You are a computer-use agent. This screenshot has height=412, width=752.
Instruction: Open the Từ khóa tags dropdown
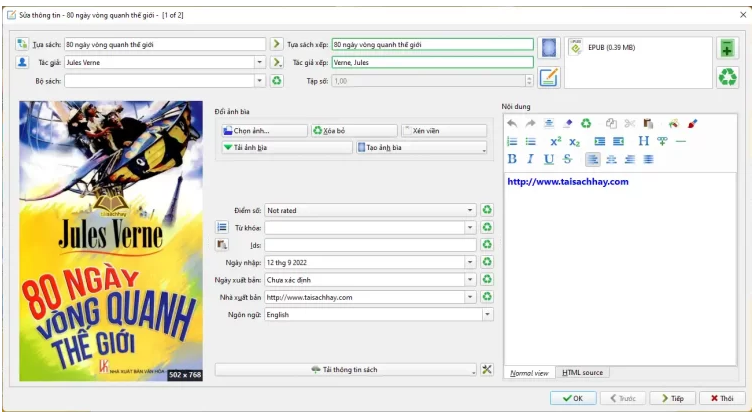tap(470, 227)
